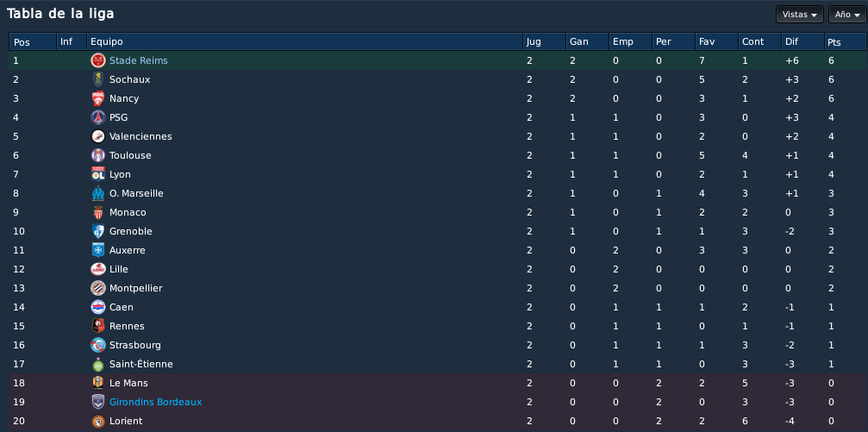868x432 pixels.
Task: Click the Lyon club logo
Action: coord(98,174)
